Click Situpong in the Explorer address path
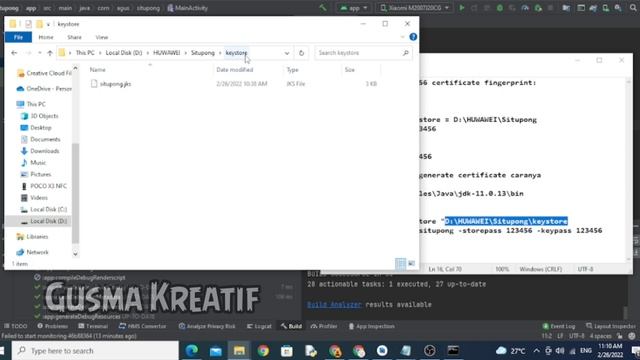This screenshot has height=360, width=640. pos(202,53)
